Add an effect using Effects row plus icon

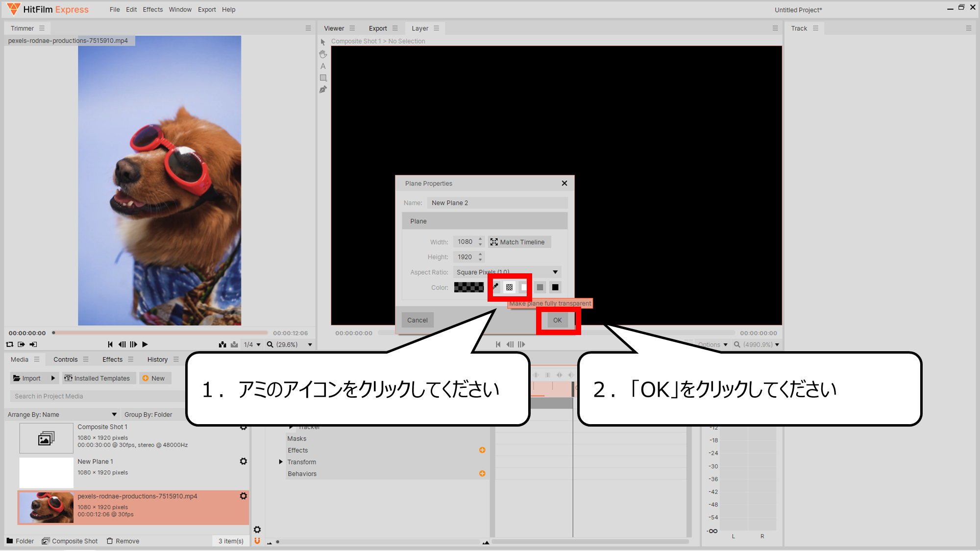point(482,450)
